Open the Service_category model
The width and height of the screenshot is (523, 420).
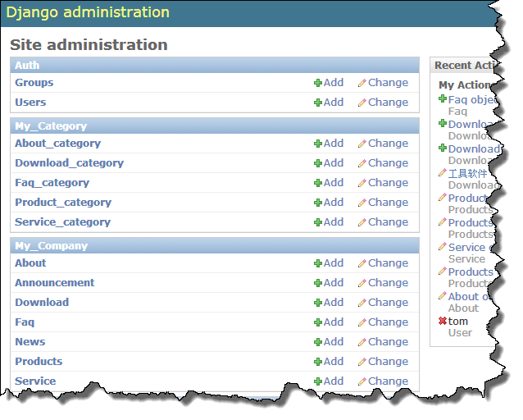62,222
